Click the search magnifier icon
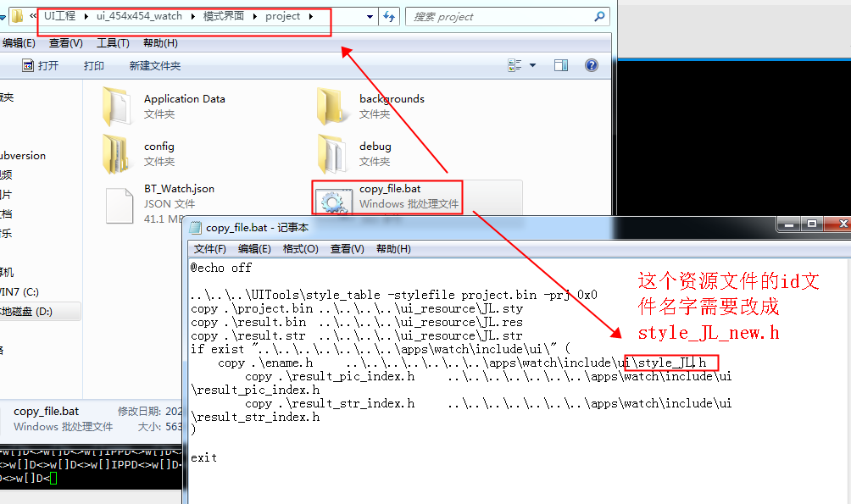The width and height of the screenshot is (851, 504). (x=600, y=17)
